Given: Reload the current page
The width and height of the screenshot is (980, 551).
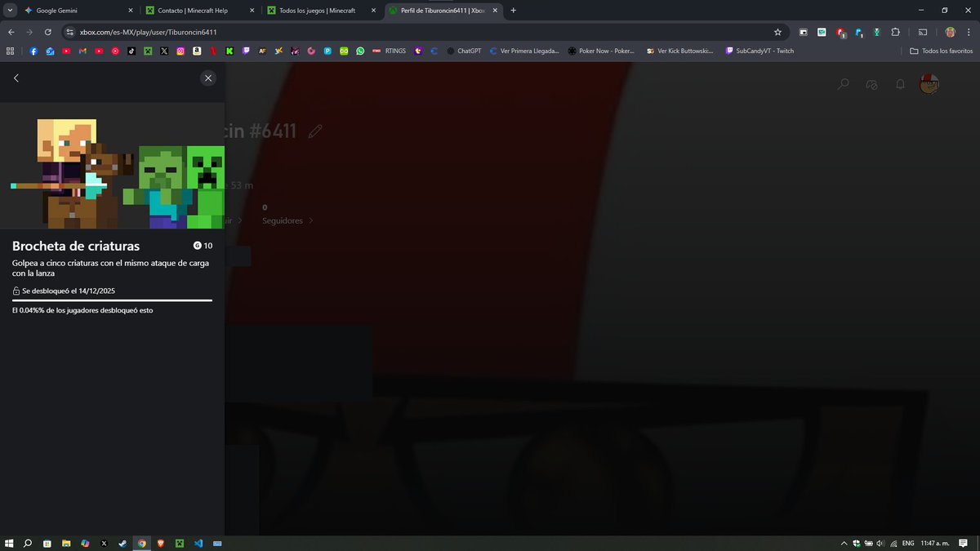Looking at the screenshot, I should pyautogui.click(x=48, y=32).
